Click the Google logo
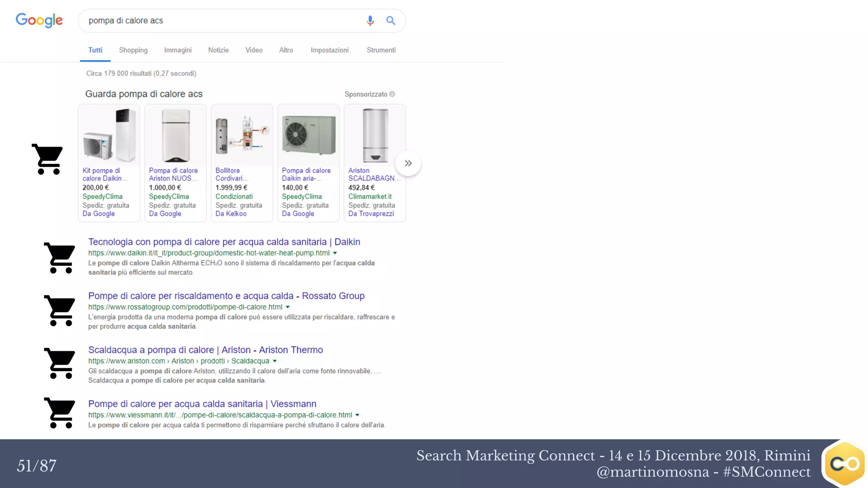This screenshot has width=868, height=488. click(39, 20)
